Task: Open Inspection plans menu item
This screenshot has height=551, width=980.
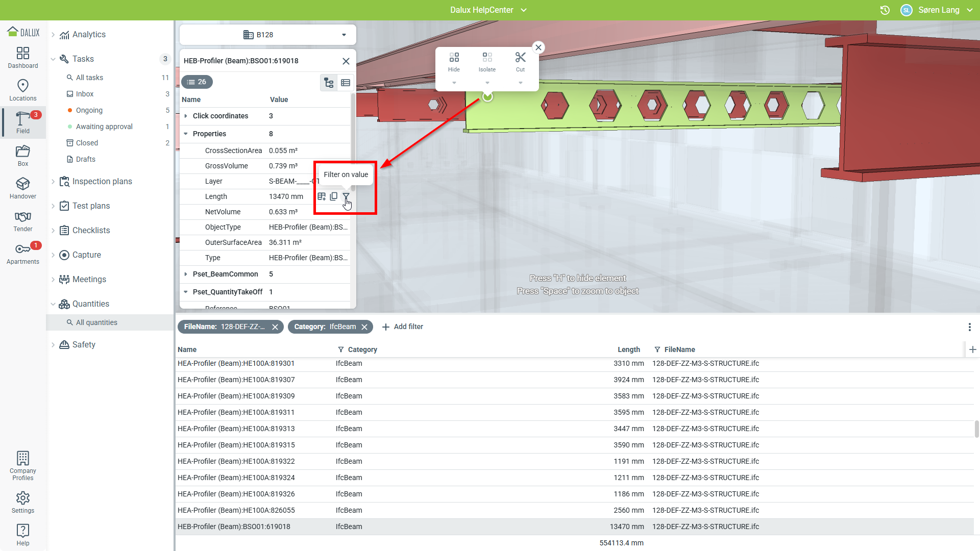Action: point(102,181)
